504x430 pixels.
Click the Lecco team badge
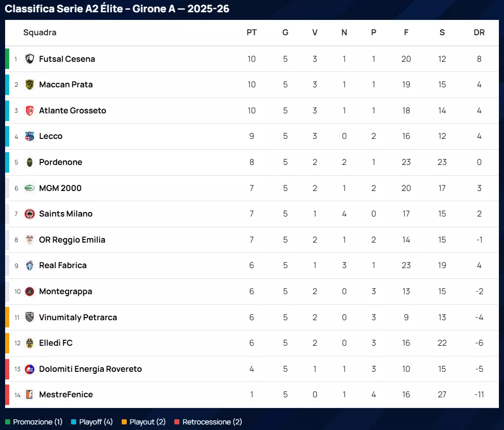tap(30, 136)
